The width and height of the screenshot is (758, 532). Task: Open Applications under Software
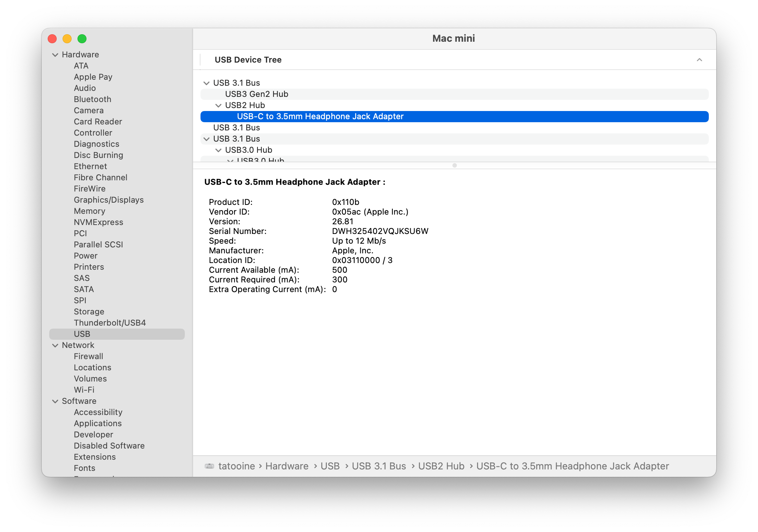(x=98, y=423)
